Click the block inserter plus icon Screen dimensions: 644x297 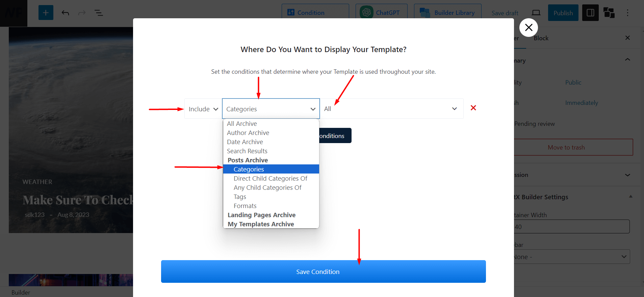(46, 13)
